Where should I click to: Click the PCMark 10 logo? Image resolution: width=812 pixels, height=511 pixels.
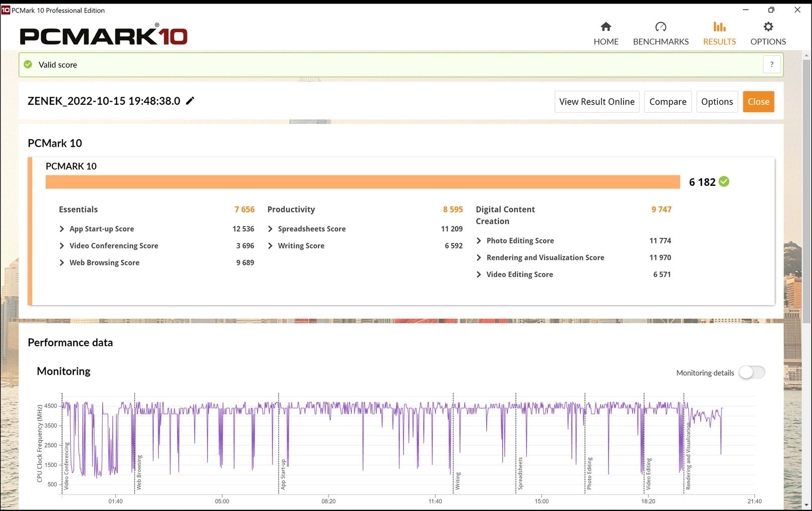[104, 36]
